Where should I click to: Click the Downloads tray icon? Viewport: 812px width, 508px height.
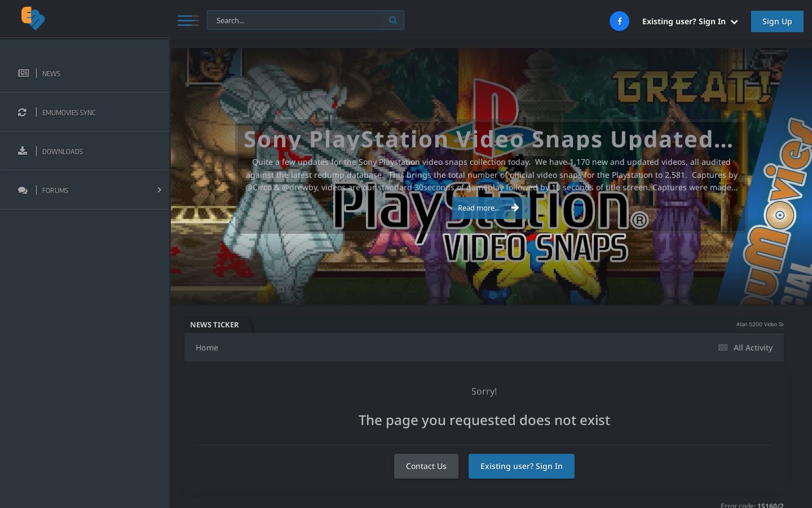click(23, 151)
